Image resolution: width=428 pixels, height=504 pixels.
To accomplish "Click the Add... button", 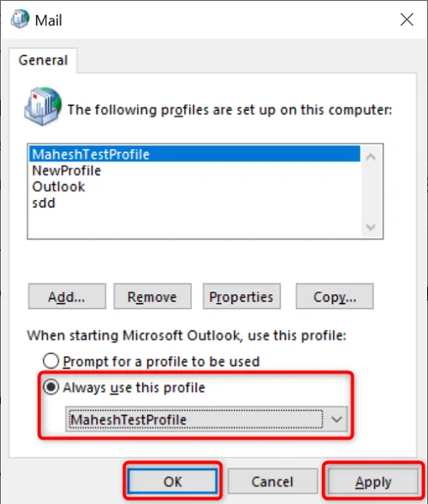I will coord(67,297).
